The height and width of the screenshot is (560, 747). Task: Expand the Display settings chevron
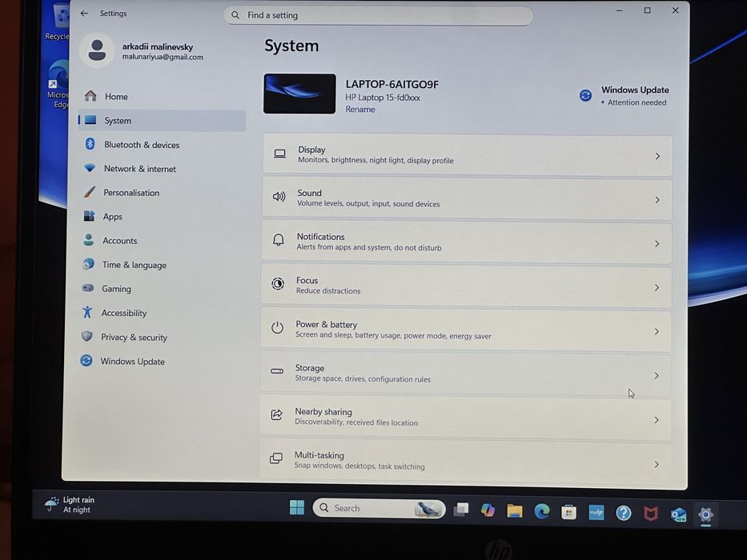click(658, 156)
